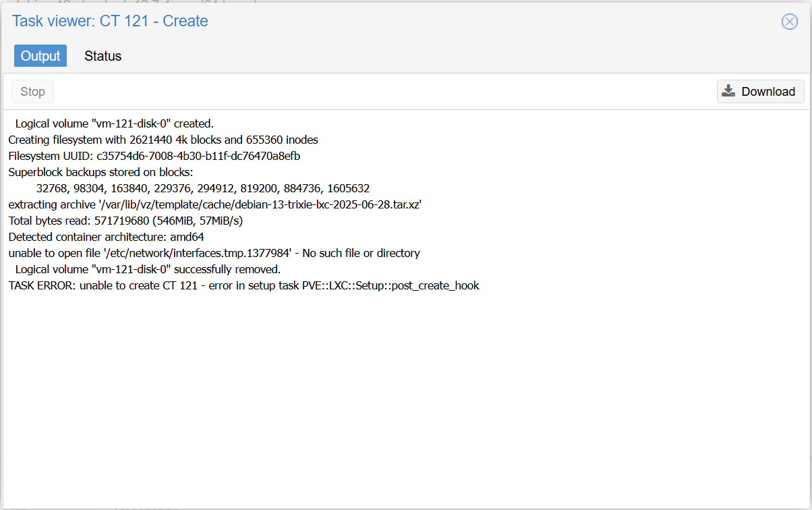This screenshot has width=812, height=510.
Task: Click the 'successfully removed' log line
Action: click(x=148, y=269)
